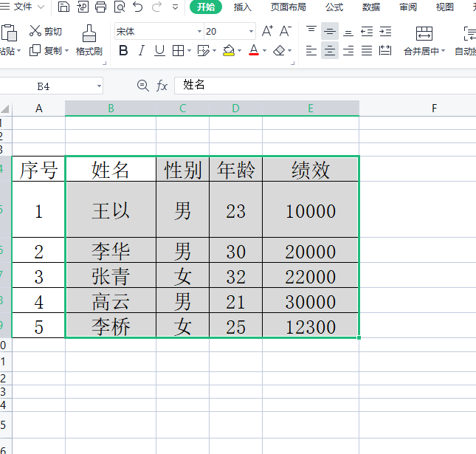Open the insert function fx button
Image resolution: width=476 pixels, height=454 pixels.
[162, 86]
